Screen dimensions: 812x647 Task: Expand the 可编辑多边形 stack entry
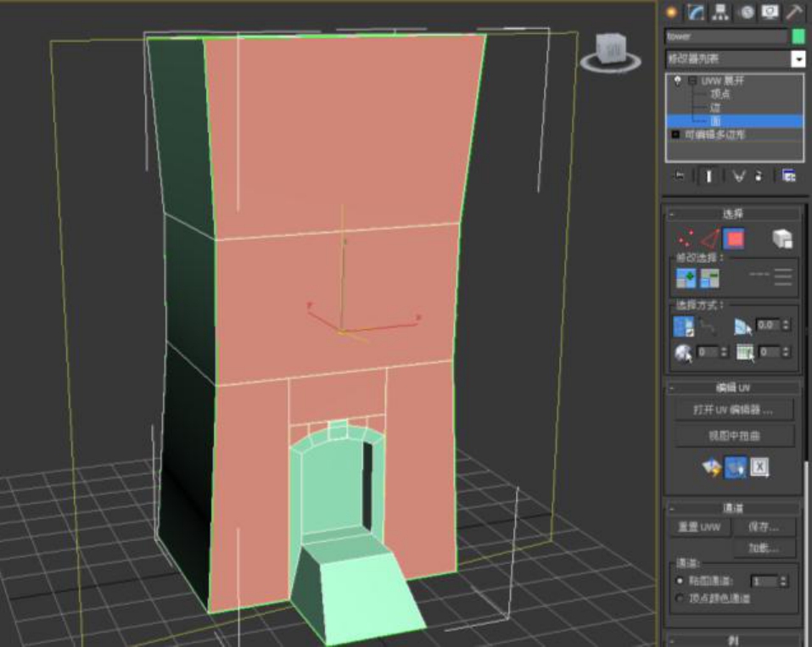[675, 135]
